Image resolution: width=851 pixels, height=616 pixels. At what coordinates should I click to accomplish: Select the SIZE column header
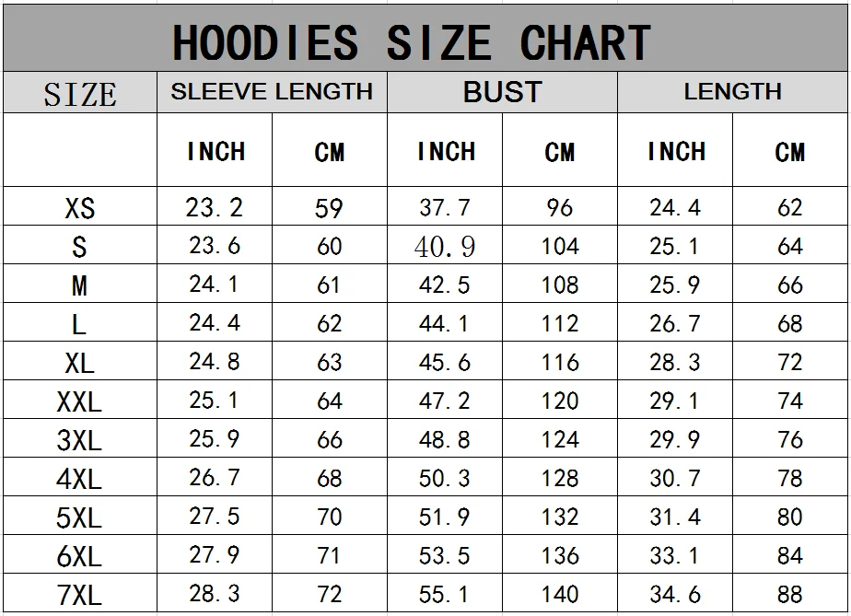pos(80,94)
